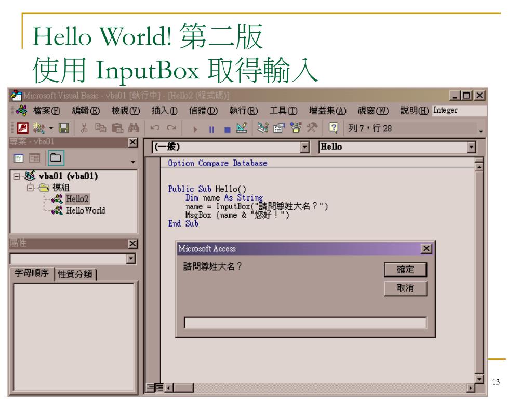The width and height of the screenshot is (532, 399).
Task: Open the Insert Module dropdown arrow
Action: (x=51, y=129)
